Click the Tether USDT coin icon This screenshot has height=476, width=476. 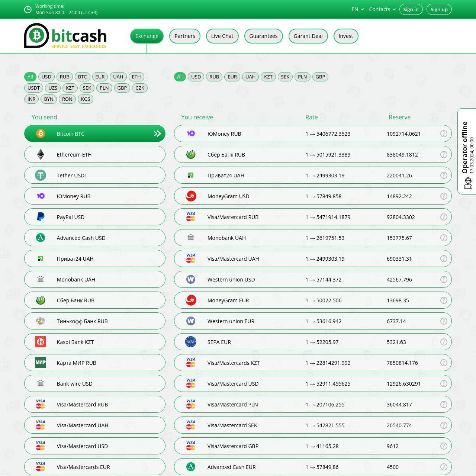click(x=41, y=176)
